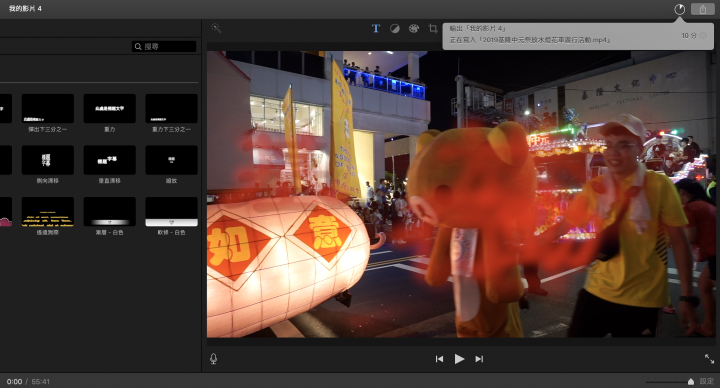
Task: Click the 0:00 current timecode
Action: click(x=14, y=382)
